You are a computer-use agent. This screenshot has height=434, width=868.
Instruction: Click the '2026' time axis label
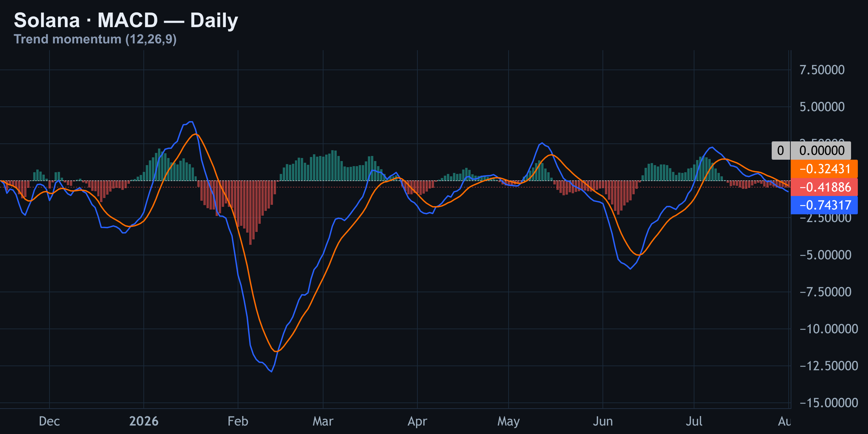pyautogui.click(x=144, y=421)
